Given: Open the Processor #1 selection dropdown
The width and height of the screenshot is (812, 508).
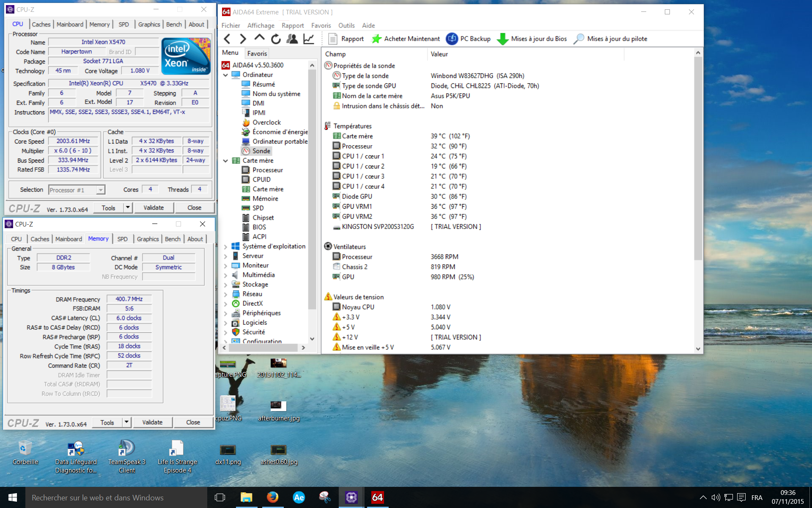Looking at the screenshot, I should [x=101, y=190].
